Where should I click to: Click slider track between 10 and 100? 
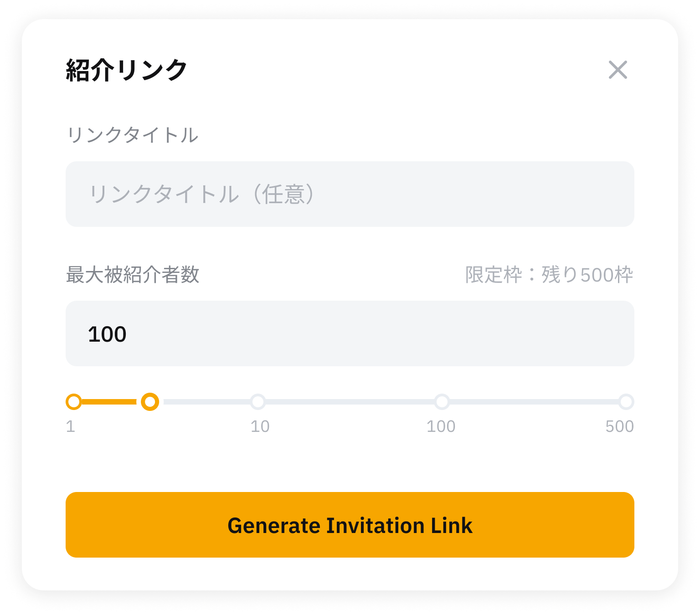[x=350, y=402]
